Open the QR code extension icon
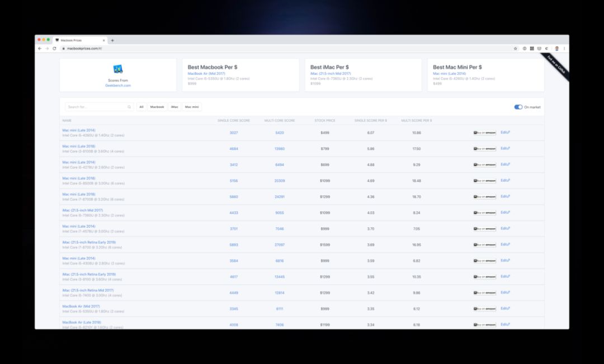Screen dimensions: 604x364 pyautogui.click(x=532, y=49)
